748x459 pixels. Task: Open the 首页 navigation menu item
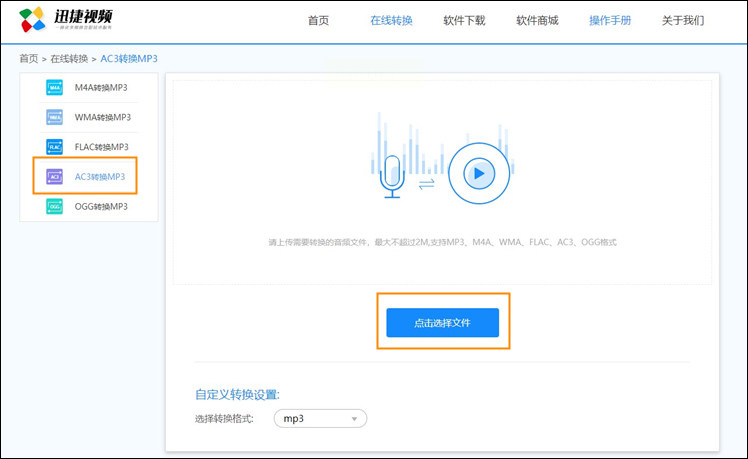[x=318, y=21]
